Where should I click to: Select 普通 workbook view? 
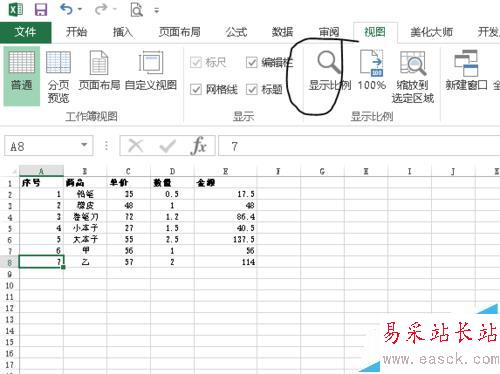(22, 76)
